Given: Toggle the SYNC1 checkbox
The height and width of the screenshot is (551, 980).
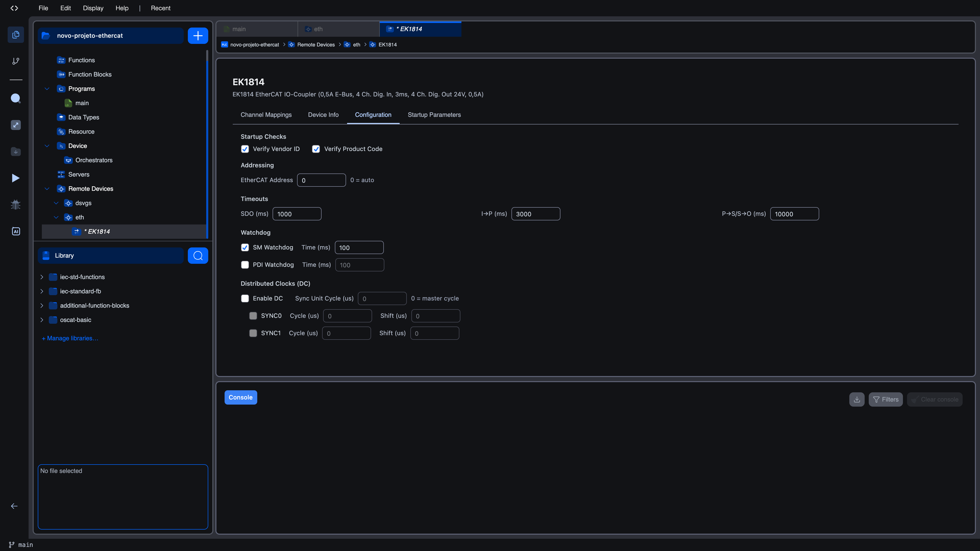Looking at the screenshot, I should click(253, 333).
